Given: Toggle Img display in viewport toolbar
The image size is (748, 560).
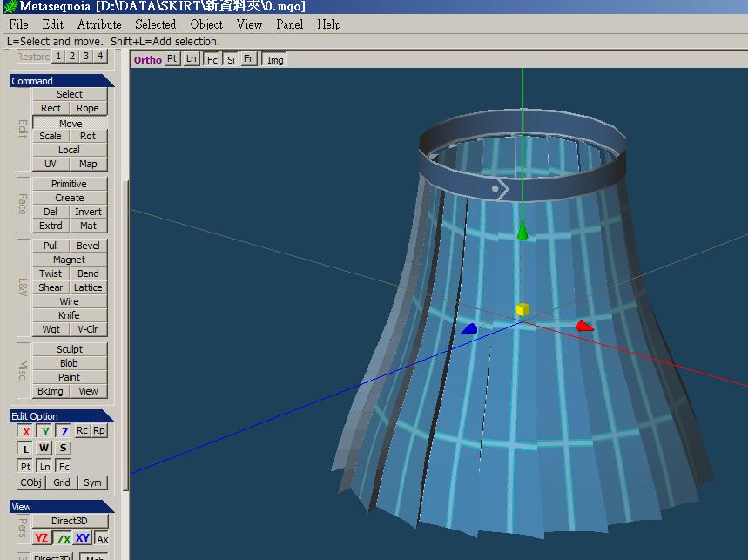Looking at the screenshot, I should pos(275,59).
